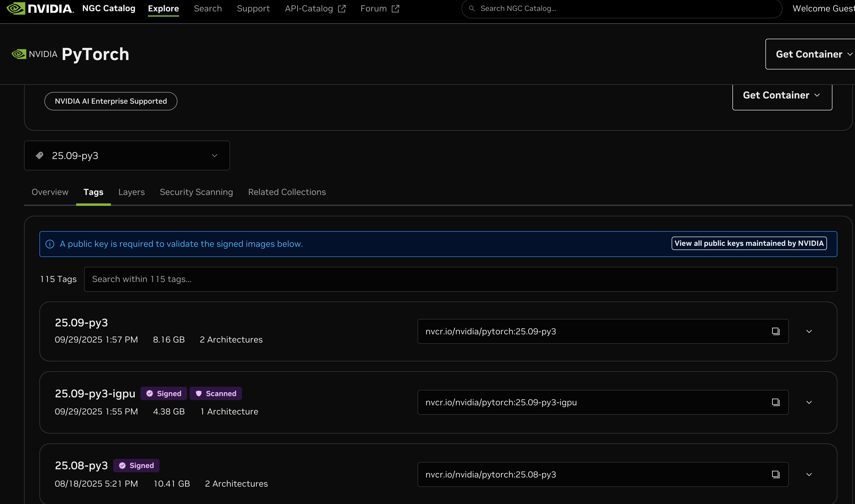The height and width of the screenshot is (504, 855).
Task: Click the search magnifier icon in NGC search
Action: [x=472, y=8]
